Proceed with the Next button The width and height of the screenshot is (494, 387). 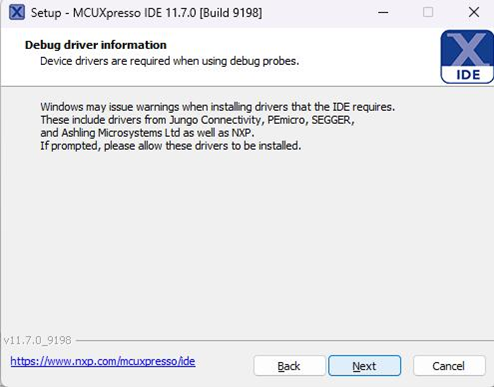point(364,366)
